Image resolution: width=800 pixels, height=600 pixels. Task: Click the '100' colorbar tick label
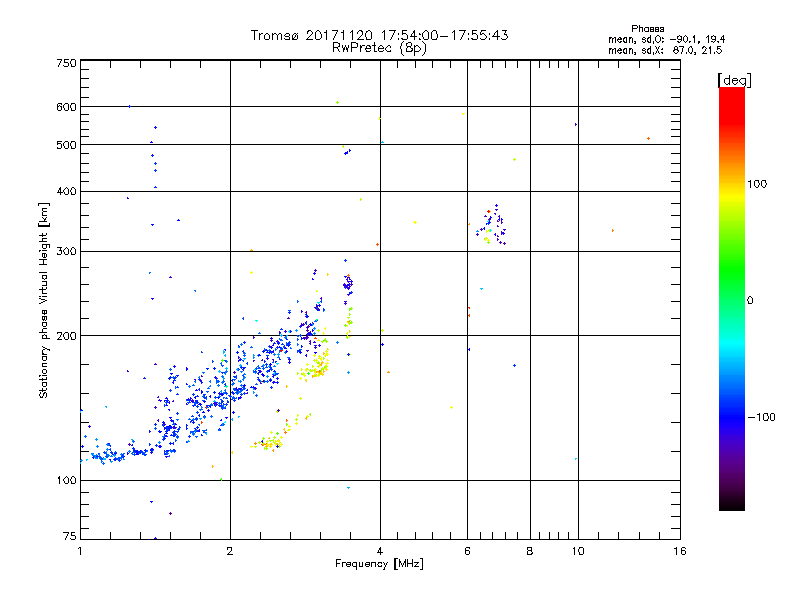click(x=757, y=184)
